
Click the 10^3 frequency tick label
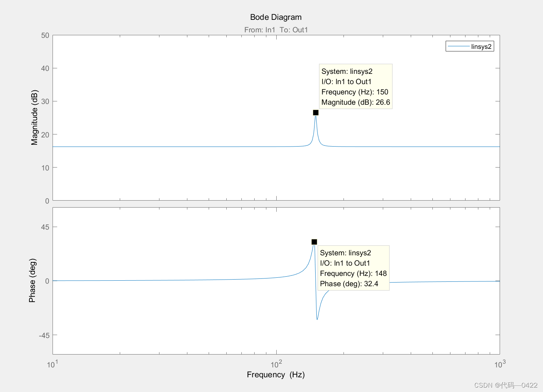[500, 364]
